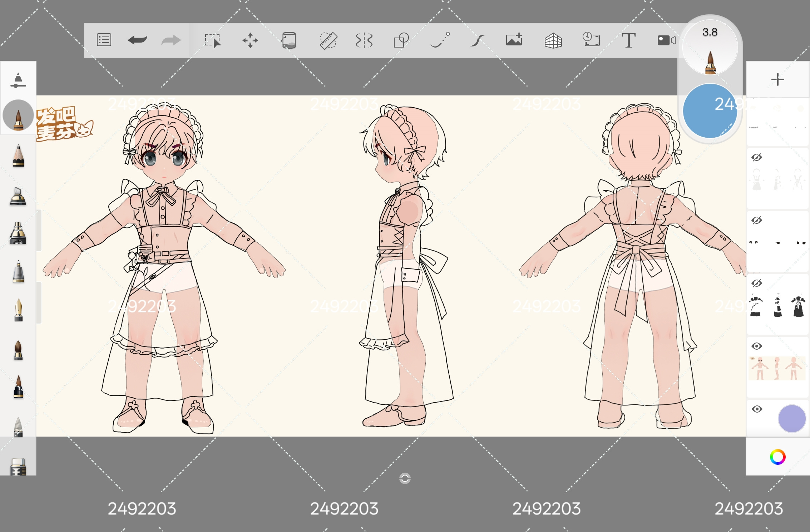The image size is (810, 532).
Task: Show the hidden maid outfit sketch layer
Action: tap(757, 157)
